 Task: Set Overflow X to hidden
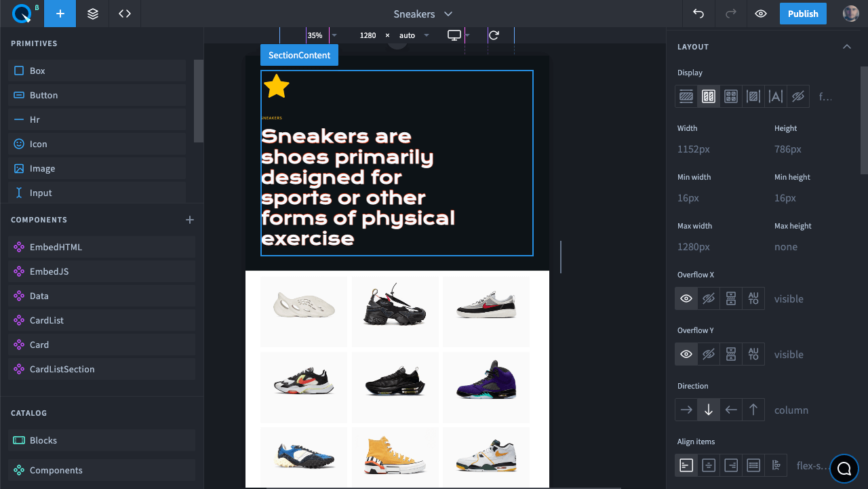click(x=709, y=298)
